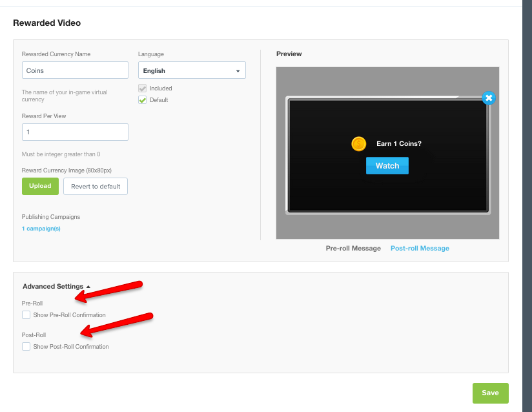
Task: Collapse the Advanced Settings section
Action: [56, 286]
